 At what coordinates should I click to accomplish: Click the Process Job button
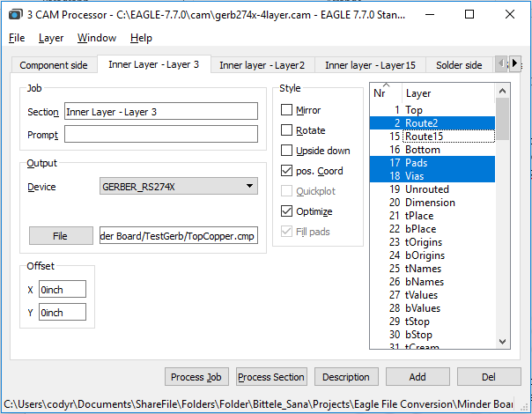point(196,377)
